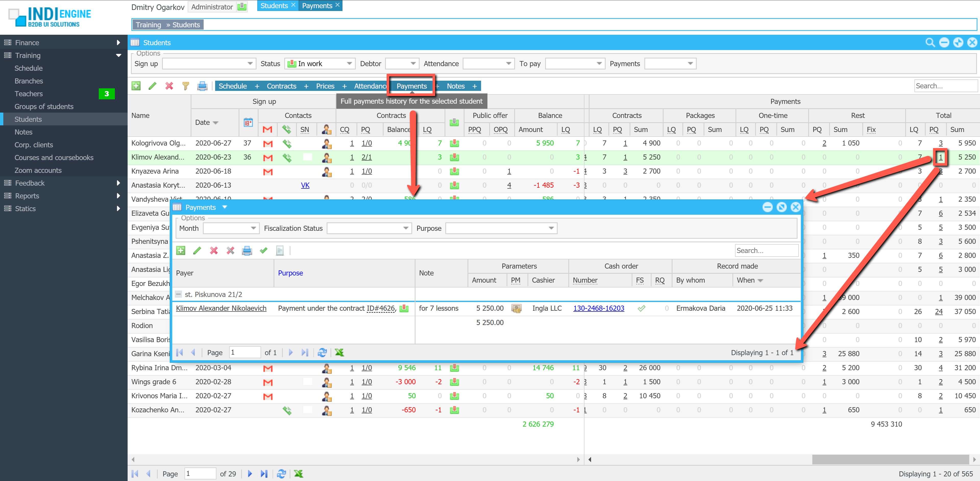The height and width of the screenshot is (481, 980).
Task: Refresh the Payments window grid
Action: 322,352
